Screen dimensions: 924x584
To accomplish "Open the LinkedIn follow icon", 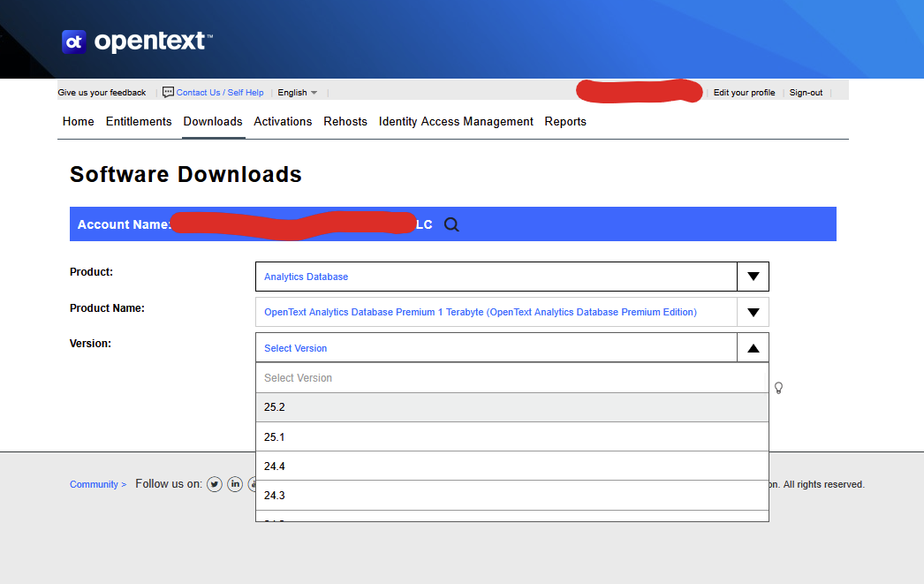I will (x=235, y=484).
